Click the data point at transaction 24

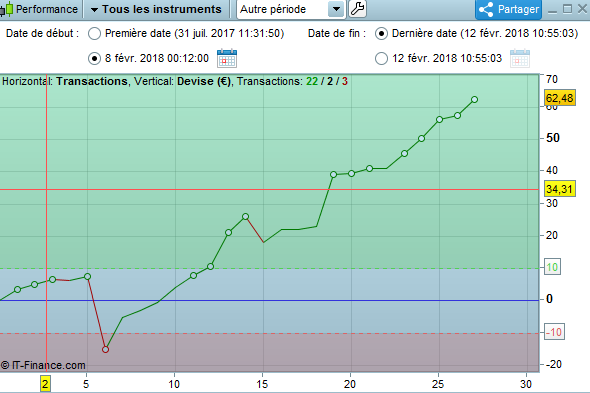tap(421, 139)
